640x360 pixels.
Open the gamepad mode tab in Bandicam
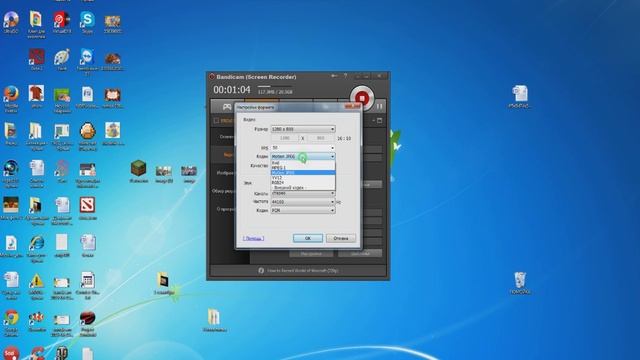(227, 107)
